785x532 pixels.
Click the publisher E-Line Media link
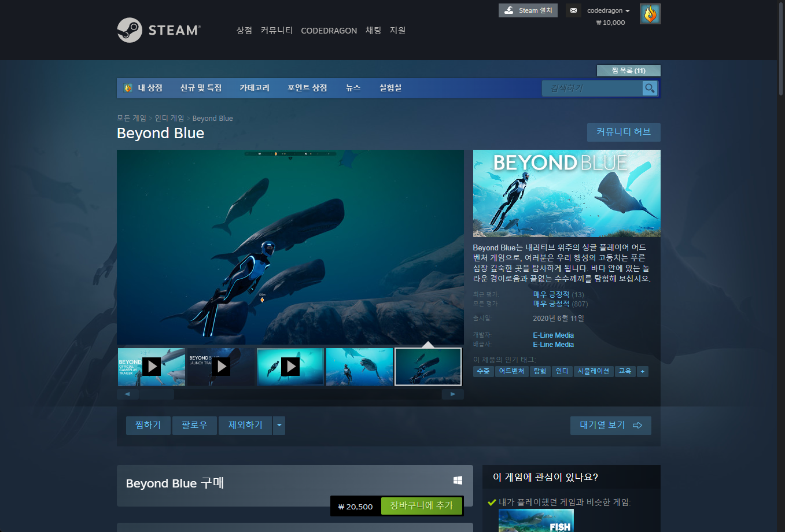click(553, 345)
